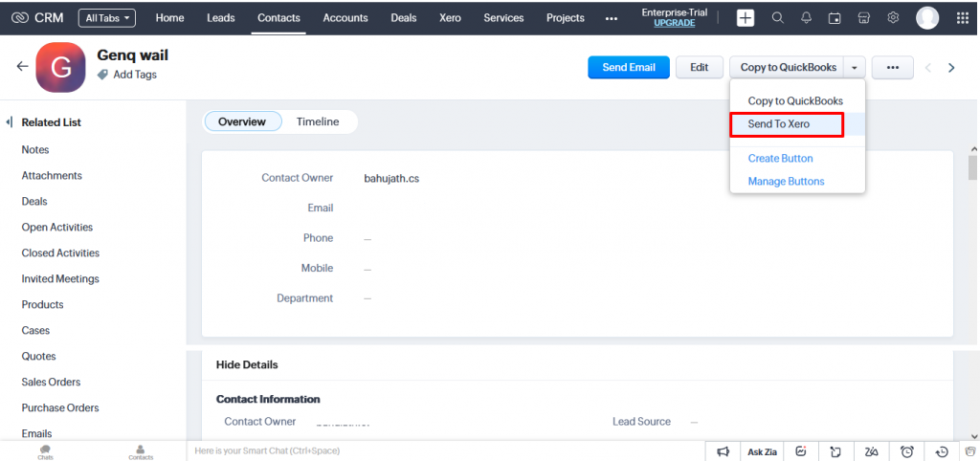The image size is (980, 461).
Task: Open the marketplace store icon
Action: [864, 18]
